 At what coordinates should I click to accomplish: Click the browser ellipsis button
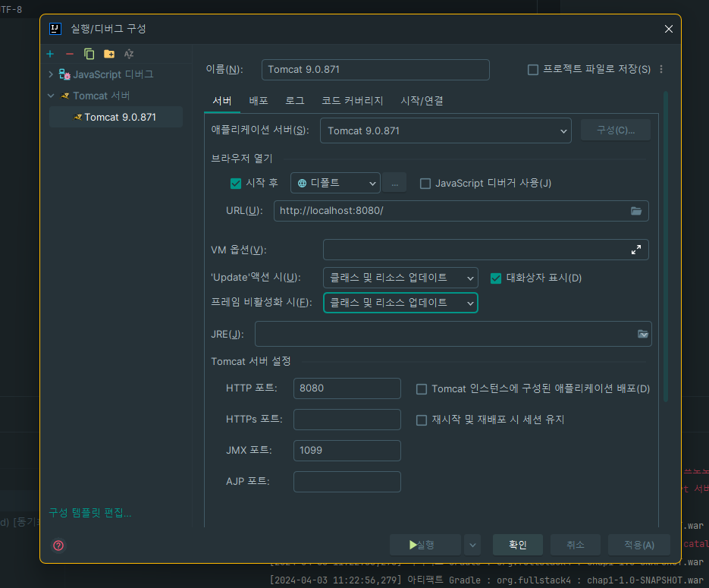395,183
